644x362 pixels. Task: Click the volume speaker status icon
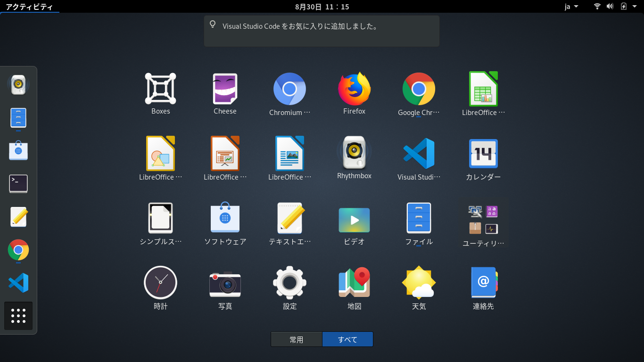(x=610, y=7)
